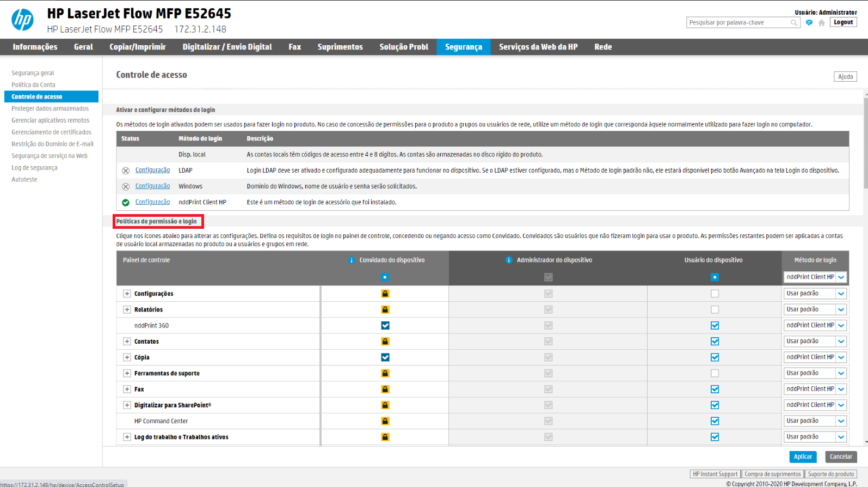The image size is (868, 487).
Task: Open the Suprimentos tab
Action: click(340, 47)
